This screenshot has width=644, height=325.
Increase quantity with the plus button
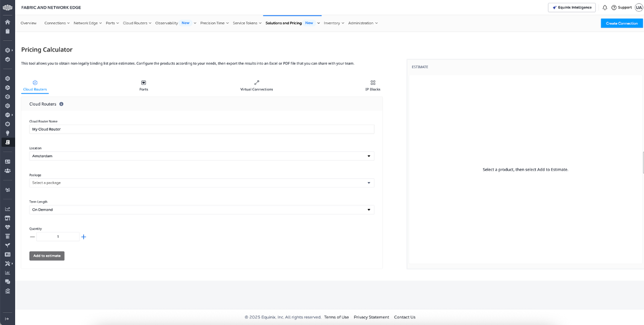coord(84,237)
